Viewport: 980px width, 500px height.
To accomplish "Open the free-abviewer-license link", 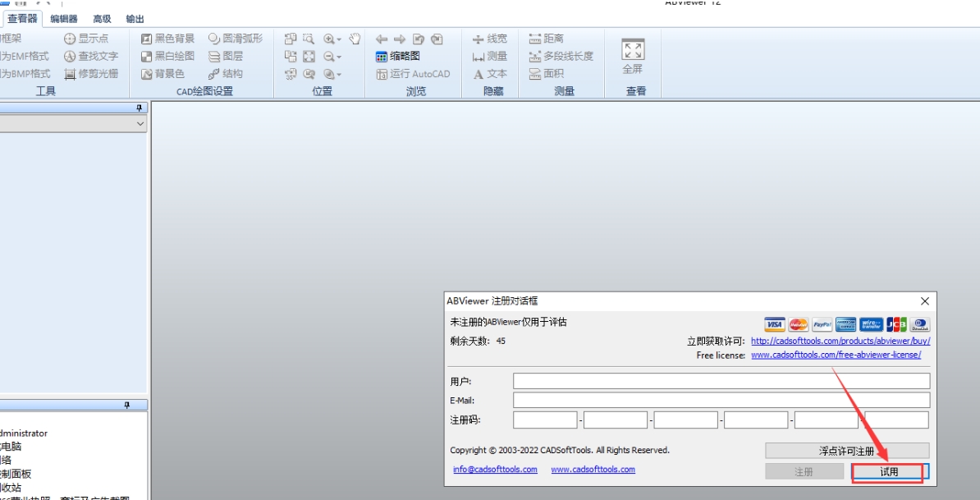I will click(x=836, y=355).
